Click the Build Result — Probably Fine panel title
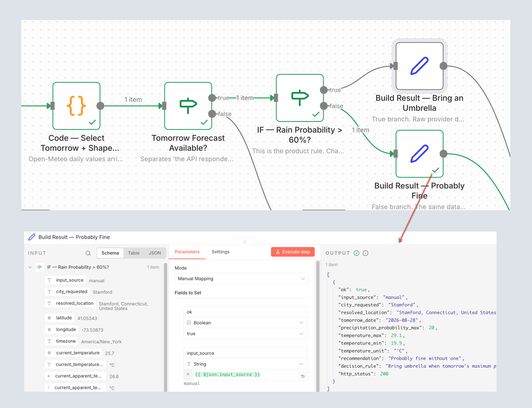Image resolution: width=532 pixels, height=408 pixels. pyautogui.click(x=74, y=237)
